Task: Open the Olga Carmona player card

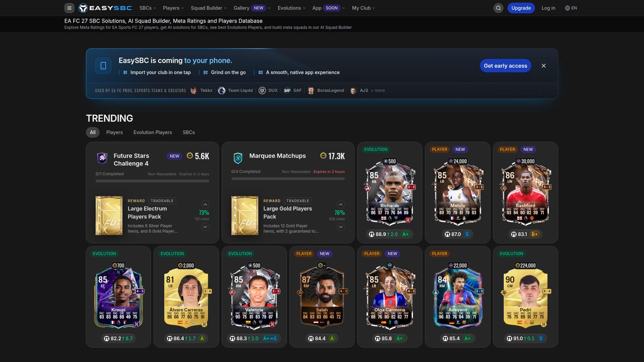Action: (x=390, y=297)
